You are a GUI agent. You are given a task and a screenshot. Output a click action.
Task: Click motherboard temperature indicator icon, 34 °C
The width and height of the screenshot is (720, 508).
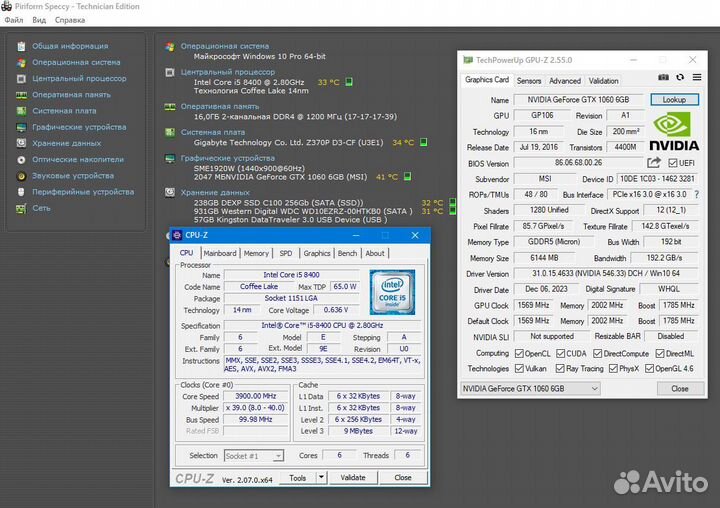423,142
